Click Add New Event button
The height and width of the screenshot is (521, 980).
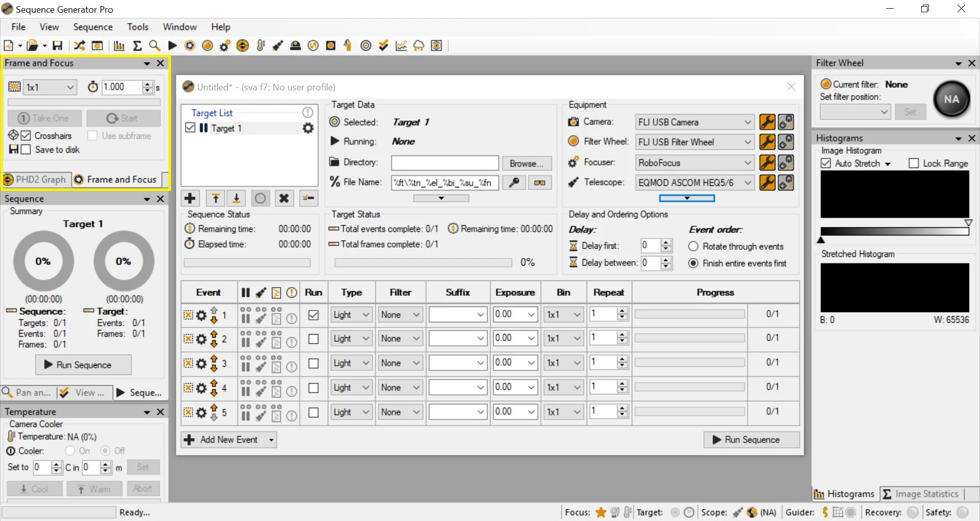pyautogui.click(x=229, y=440)
